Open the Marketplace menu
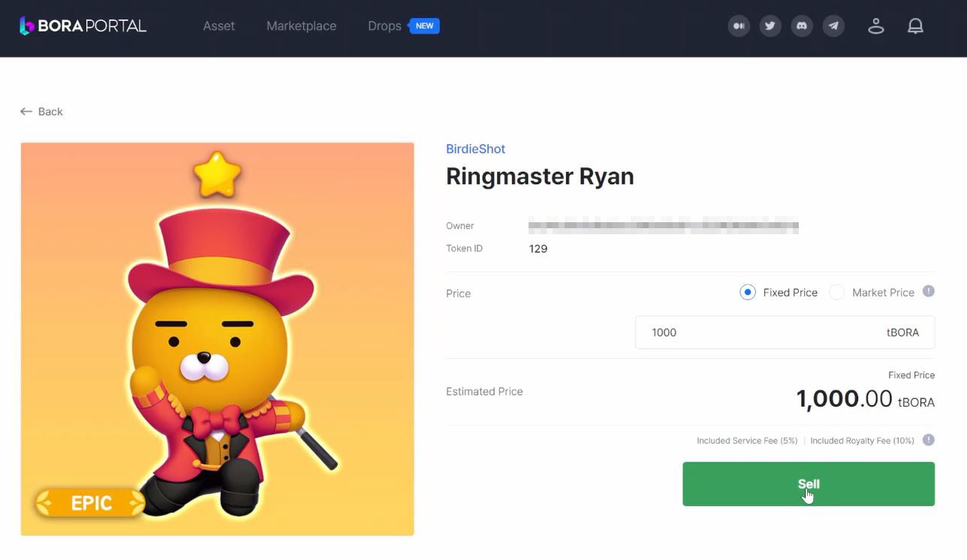Screen dimensions: 967x560 point(301,26)
